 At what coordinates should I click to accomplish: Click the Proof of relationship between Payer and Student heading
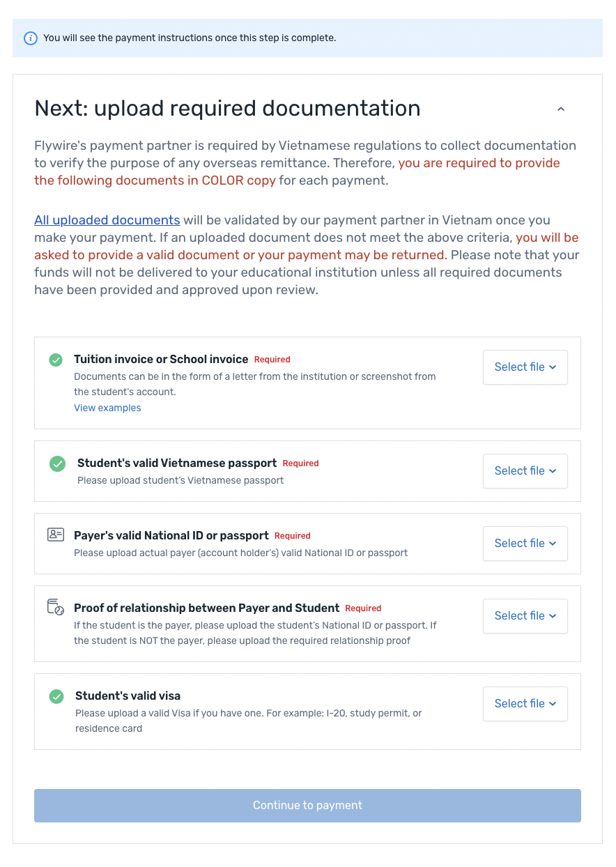click(x=206, y=608)
